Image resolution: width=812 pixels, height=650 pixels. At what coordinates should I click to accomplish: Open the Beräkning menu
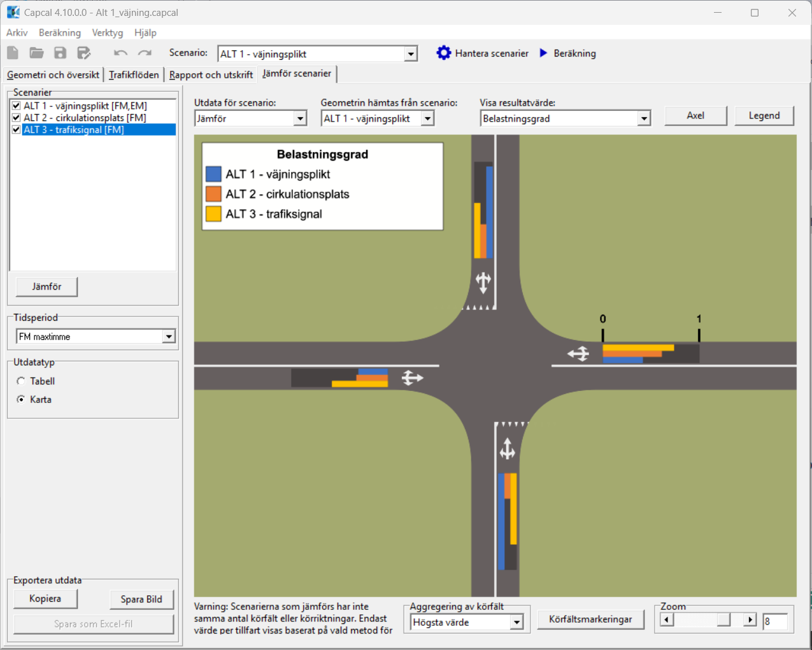pyautogui.click(x=60, y=32)
